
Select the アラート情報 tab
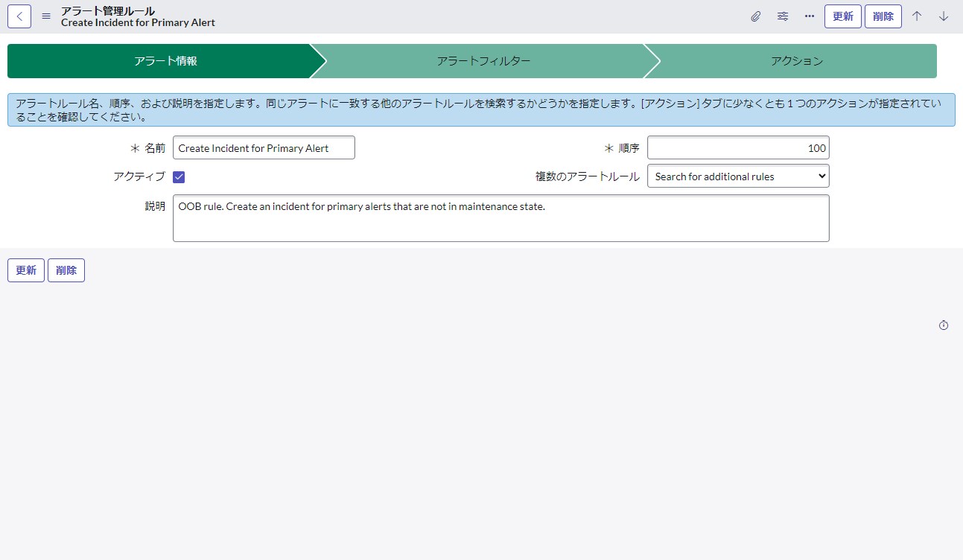click(164, 61)
